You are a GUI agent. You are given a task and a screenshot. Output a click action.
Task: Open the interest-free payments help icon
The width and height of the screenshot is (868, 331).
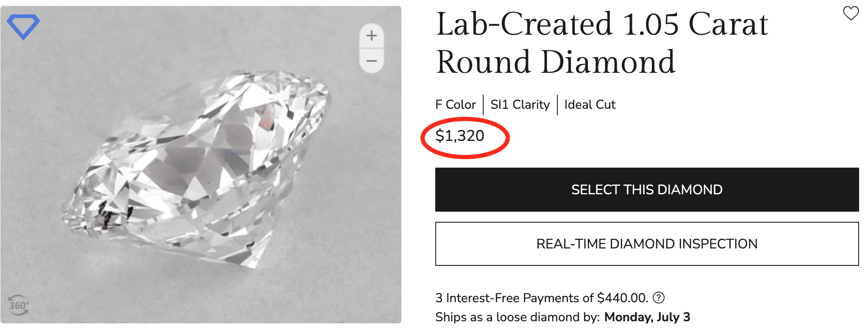click(658, 298)
